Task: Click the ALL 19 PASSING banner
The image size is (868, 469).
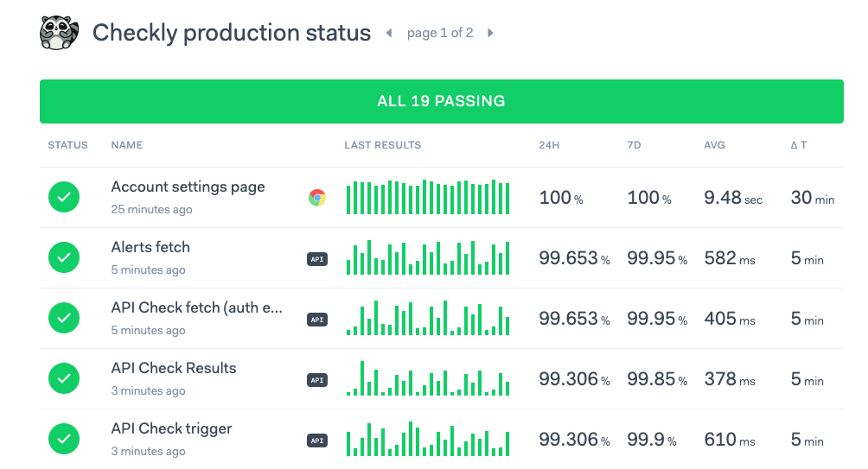Action: click(x=441, y=101)
